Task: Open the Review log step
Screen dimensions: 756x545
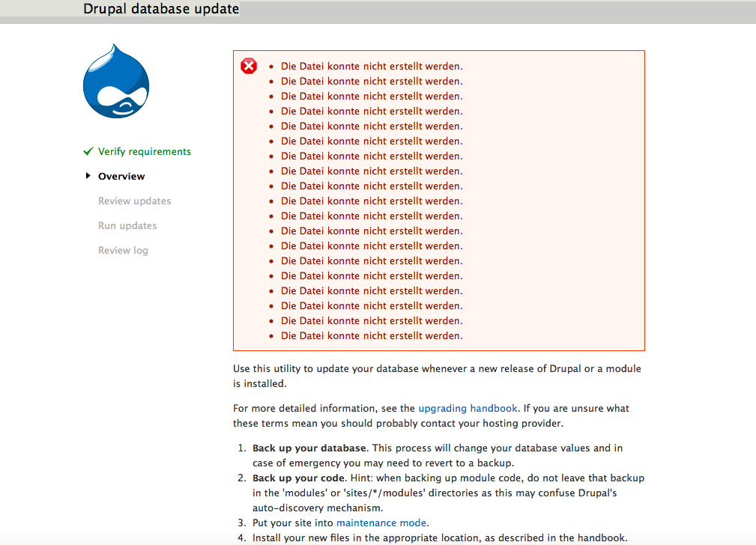Action: point(123,250)
